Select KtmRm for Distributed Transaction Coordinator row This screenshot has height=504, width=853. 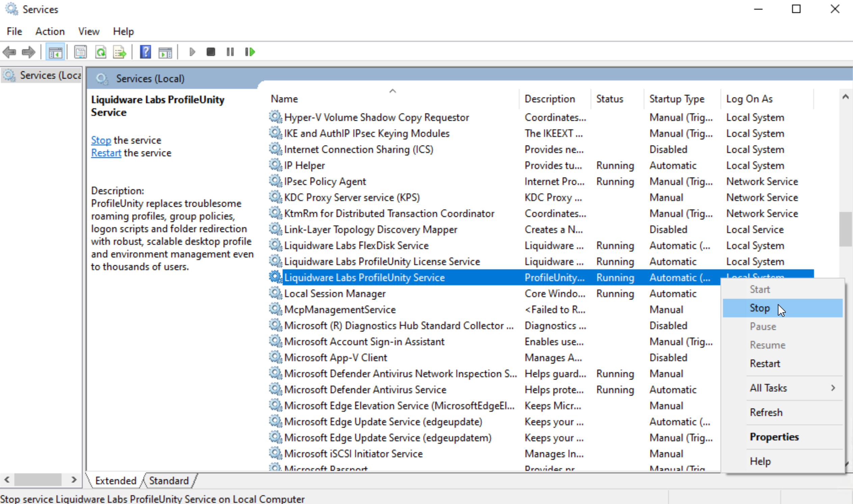pyautogui.click(x=541, y=214)
